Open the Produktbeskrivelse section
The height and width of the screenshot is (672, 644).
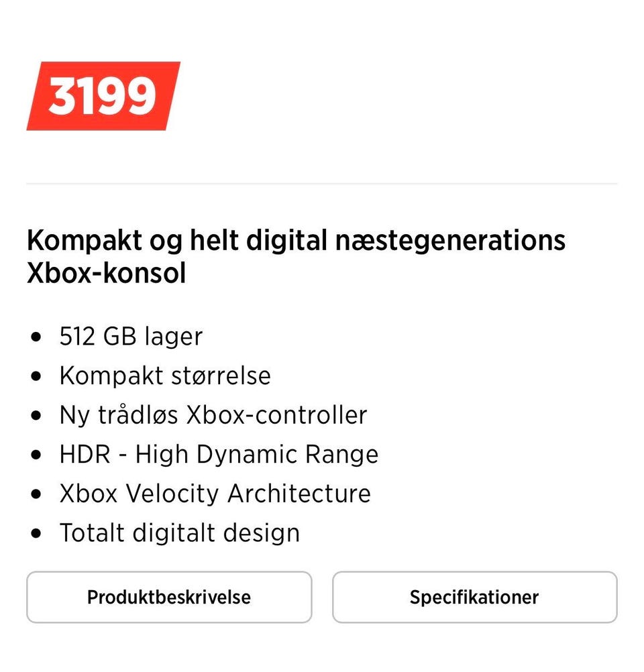click(x=169, y=597)
